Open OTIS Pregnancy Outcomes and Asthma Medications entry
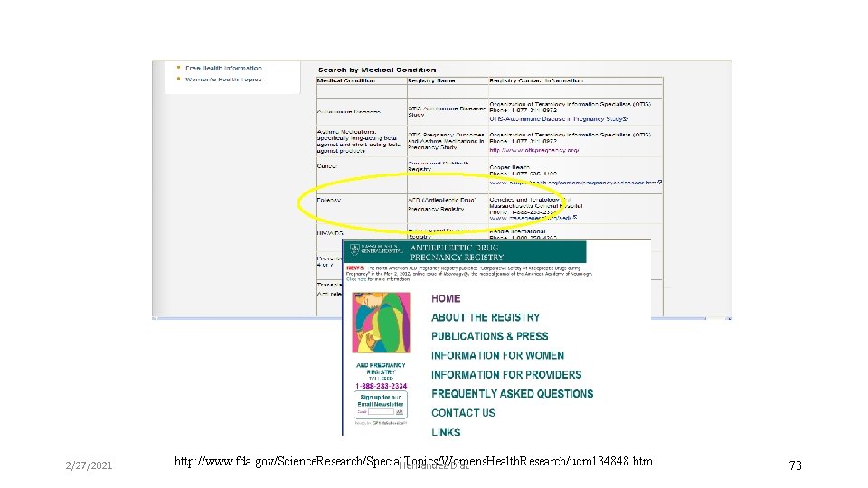868x488 pixels. (x=446, y=141)
